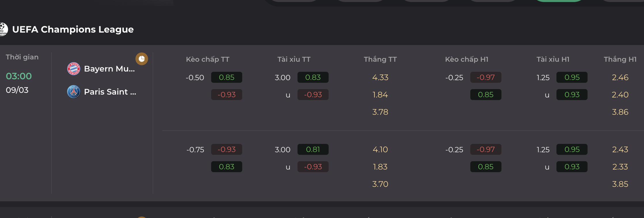Select the -0.93 odds at -0.75 handicap

click(227, 149)
